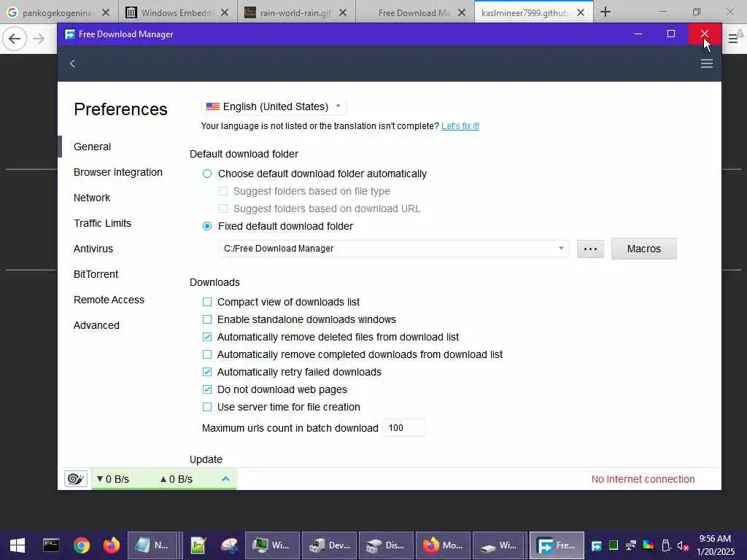Click the upload speed 0 B/s indicator
This screenshot has width=747, height=560.
[x=177, y=479]
